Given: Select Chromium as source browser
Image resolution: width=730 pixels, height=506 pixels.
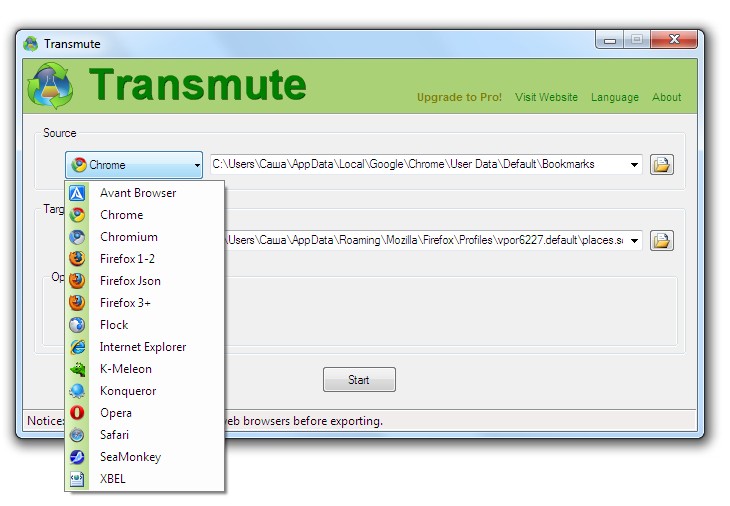Looking at the screenshot, I should coord(144,237).
